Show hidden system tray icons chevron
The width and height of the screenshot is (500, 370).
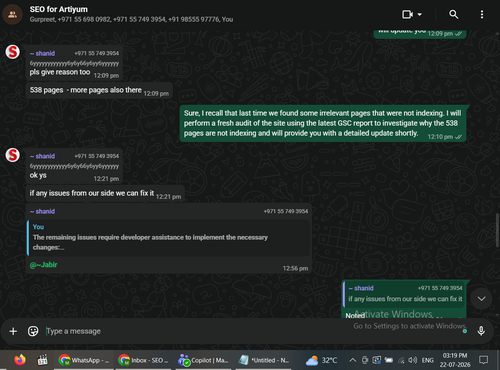[x=352, y=360]
